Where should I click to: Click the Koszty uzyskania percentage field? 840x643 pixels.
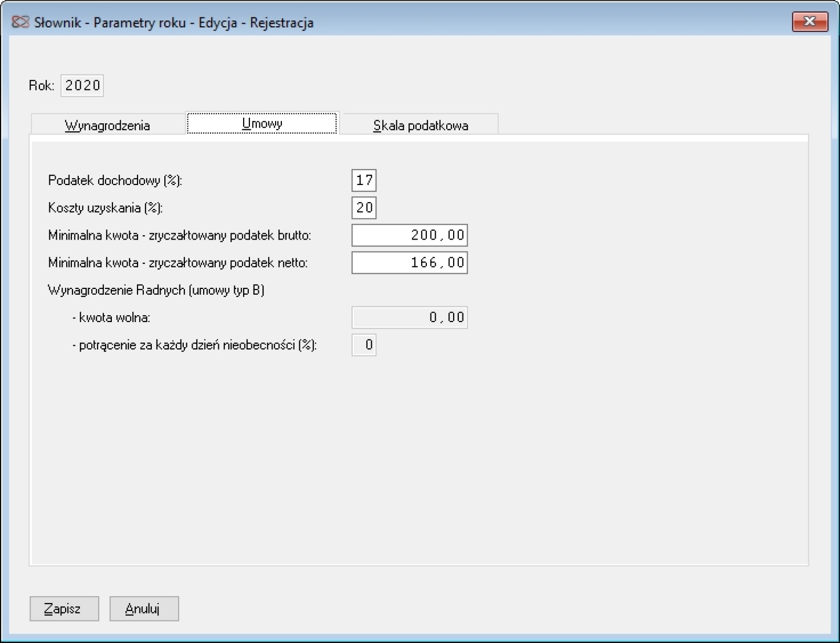point(364,208)
